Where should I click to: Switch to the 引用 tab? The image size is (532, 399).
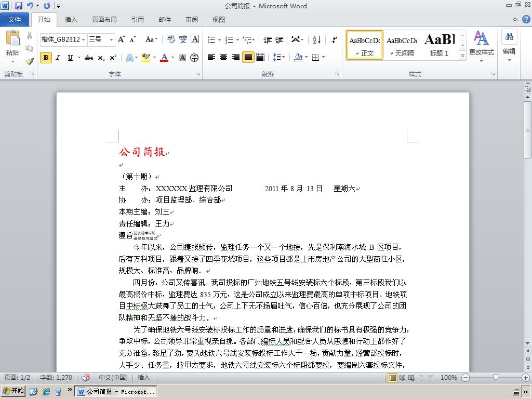tap(137, 20)
